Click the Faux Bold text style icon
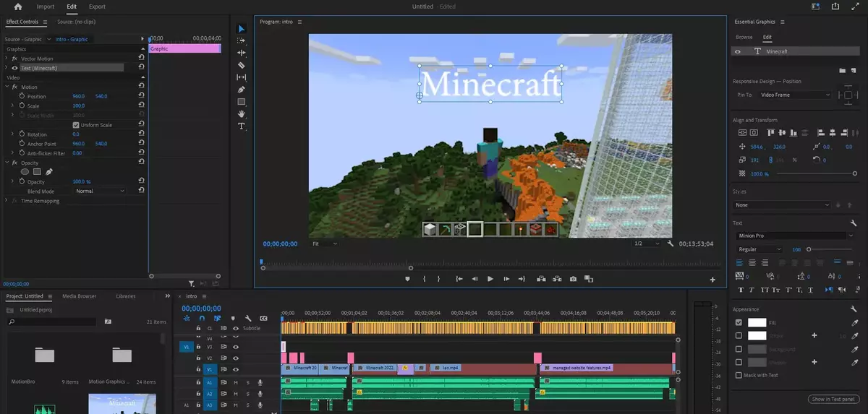This screenshot has height=414, width=868. 739,289
